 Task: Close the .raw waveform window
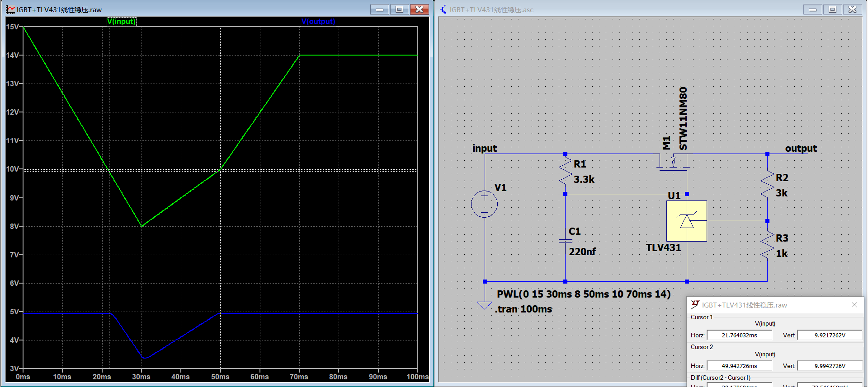point(420,9)
